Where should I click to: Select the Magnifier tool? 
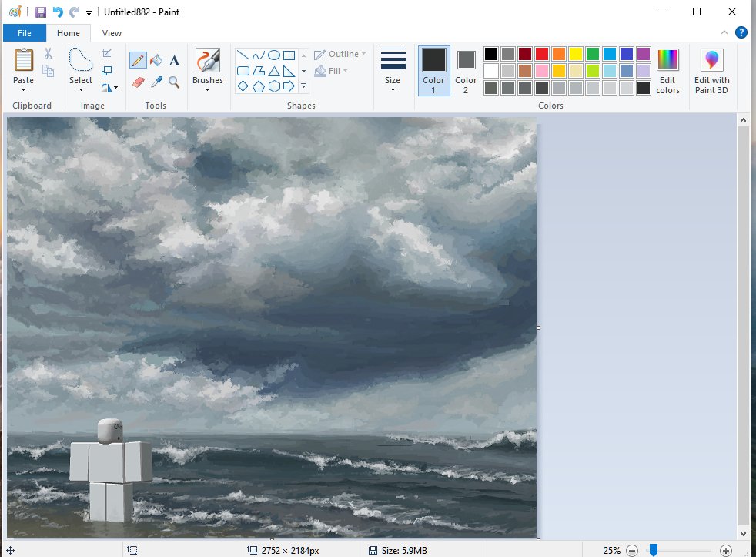174,82
